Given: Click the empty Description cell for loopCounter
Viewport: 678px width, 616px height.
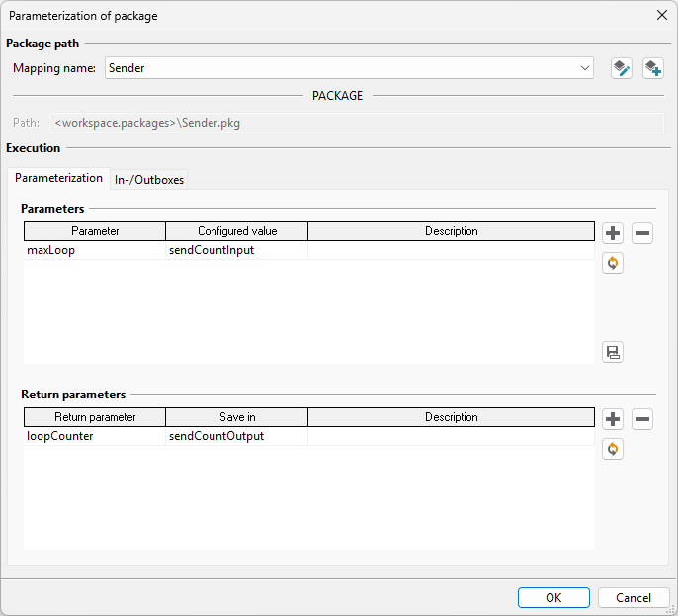Looking at the screenshot, I should pos(452,436).
